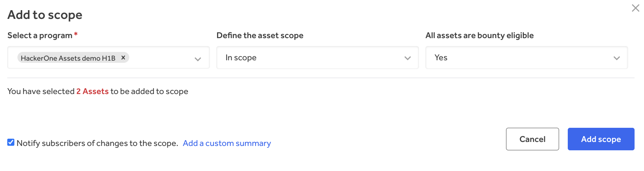Screen dimensions: 644x171
Task: Confirm with the Add scope button
Action: tap(601, 139)
